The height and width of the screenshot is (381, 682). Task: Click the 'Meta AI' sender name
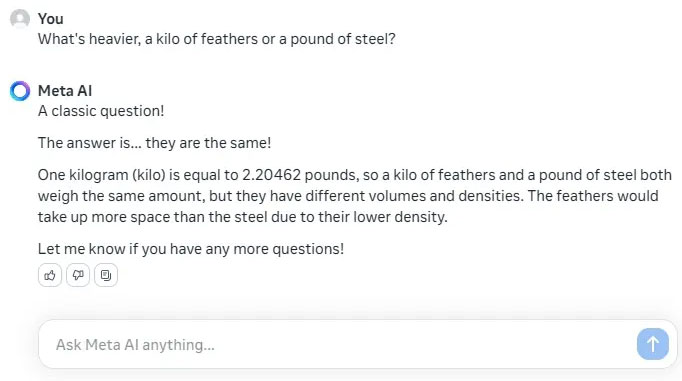click(65, 91)
